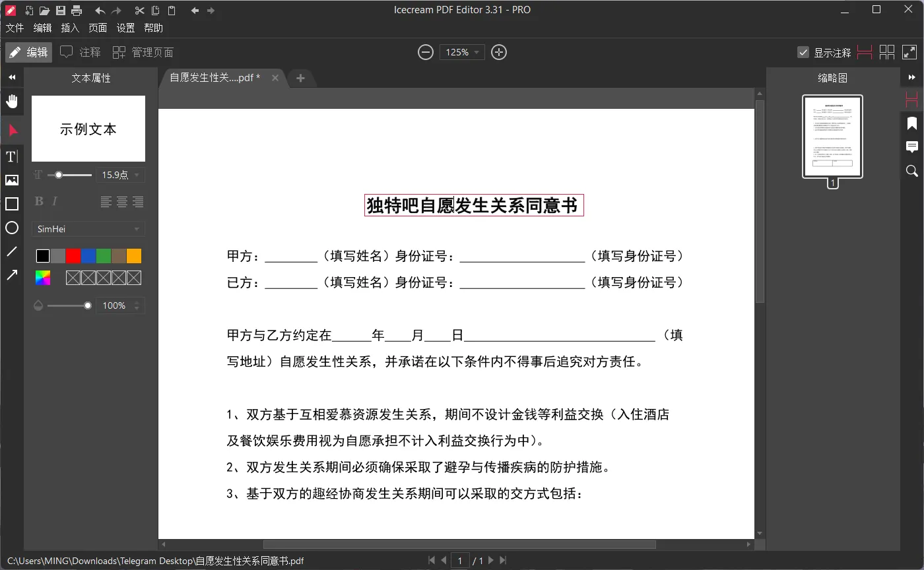Save the document with the floppy icon
Image resolution: width=924 pixels, height=570 pixels.
pos(61,10)
